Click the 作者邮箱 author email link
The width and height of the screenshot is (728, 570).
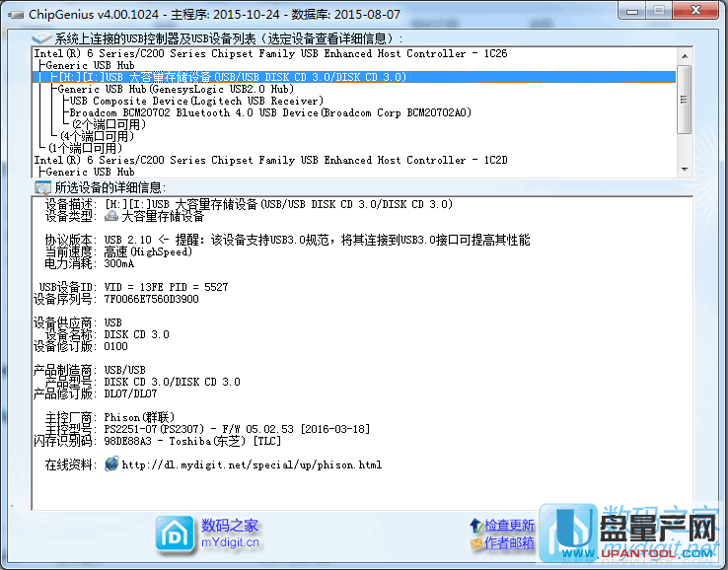pos(509,542)
